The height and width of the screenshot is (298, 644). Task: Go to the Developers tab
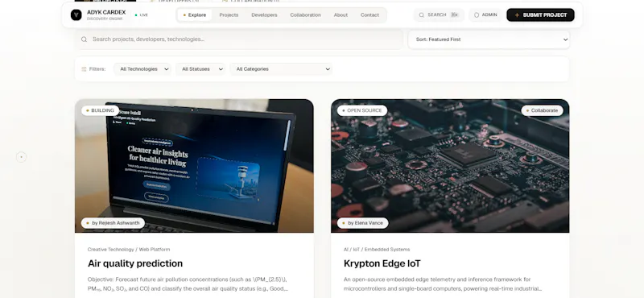264,14
